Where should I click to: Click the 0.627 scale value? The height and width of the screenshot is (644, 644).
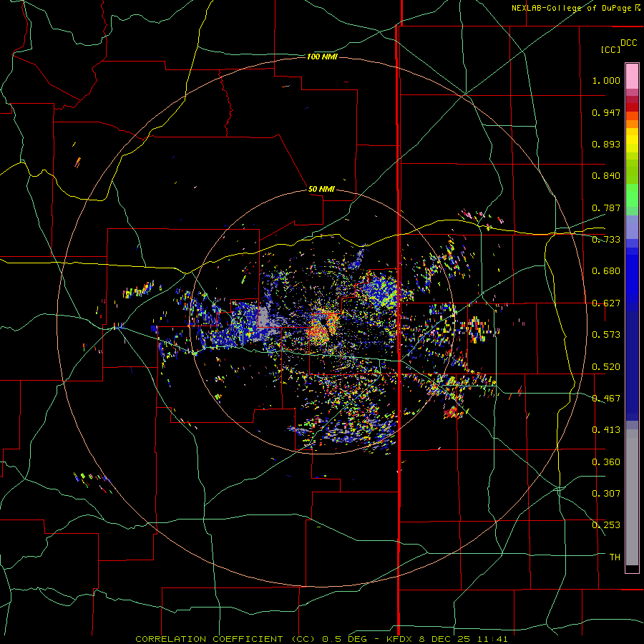coord(606,303)
